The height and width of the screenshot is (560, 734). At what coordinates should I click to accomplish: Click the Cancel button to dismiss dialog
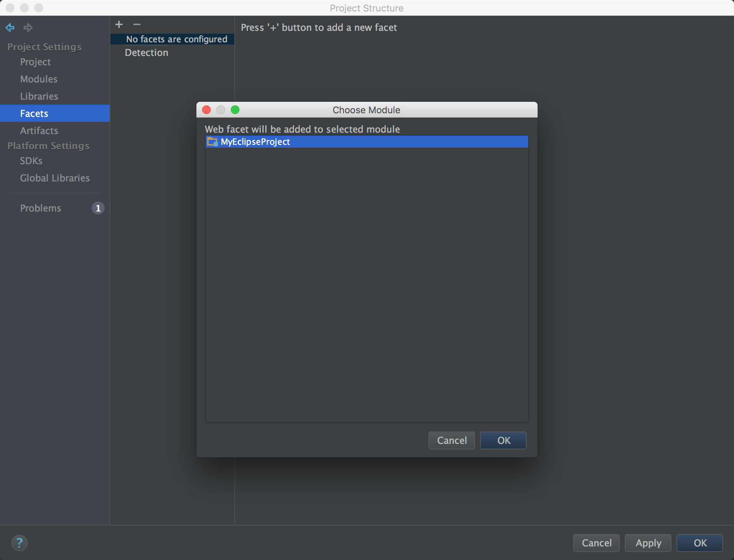point(452,440)
